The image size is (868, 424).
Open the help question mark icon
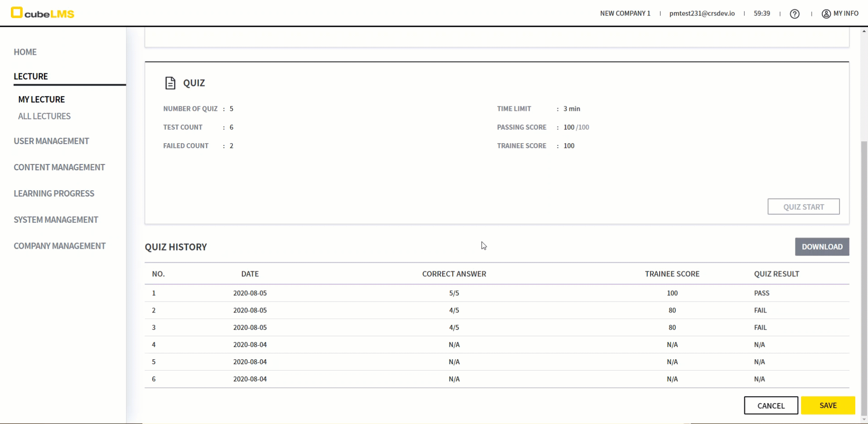coord(794,14)
